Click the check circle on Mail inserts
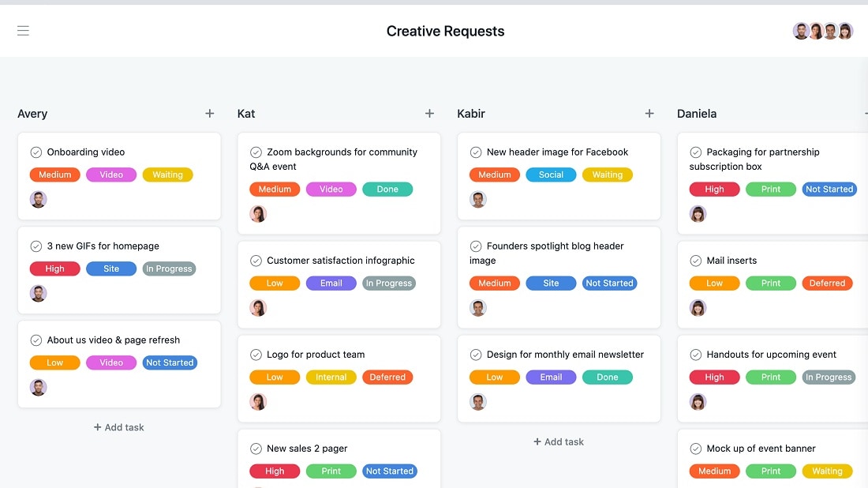 (695, 261)
